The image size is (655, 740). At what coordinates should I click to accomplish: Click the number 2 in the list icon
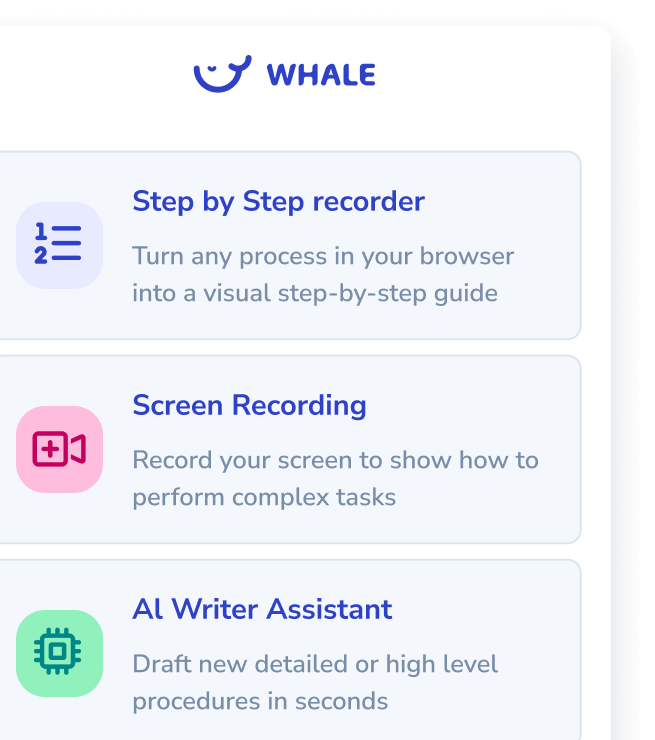coord(41,255)
